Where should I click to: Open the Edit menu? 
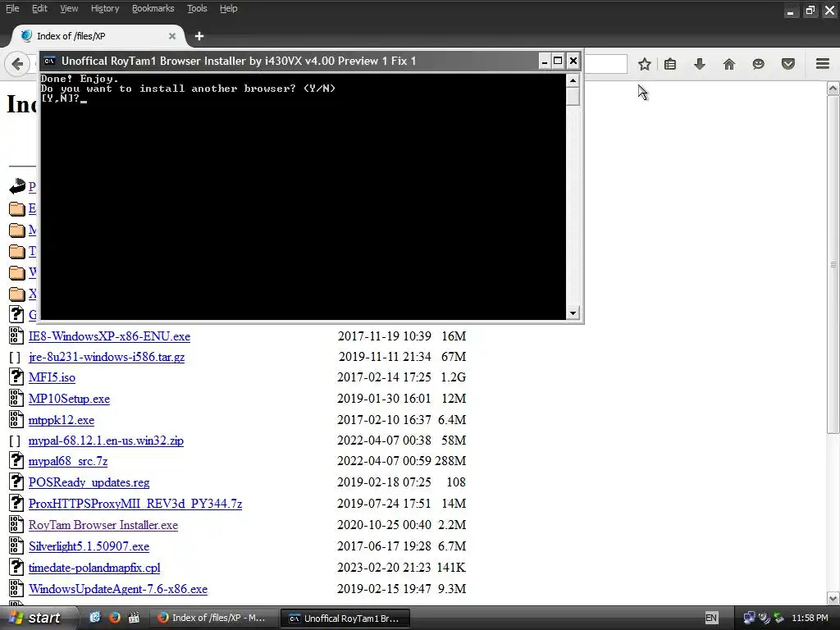(39, 8)
